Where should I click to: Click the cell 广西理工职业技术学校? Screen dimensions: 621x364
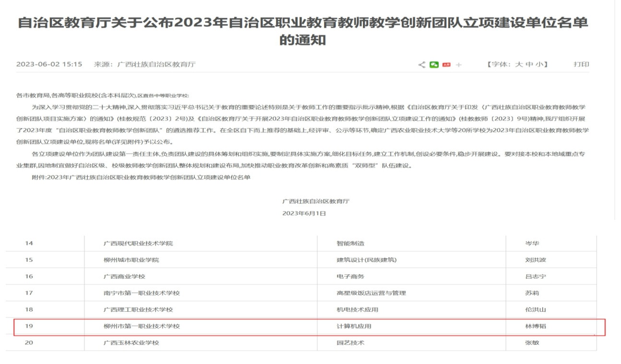[x=138, y=309]
